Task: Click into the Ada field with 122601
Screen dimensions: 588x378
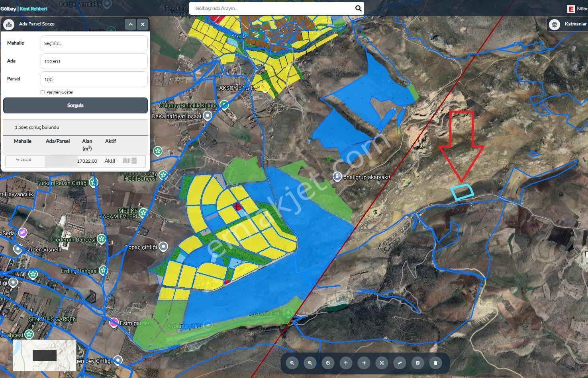Action: click(94, 62)
